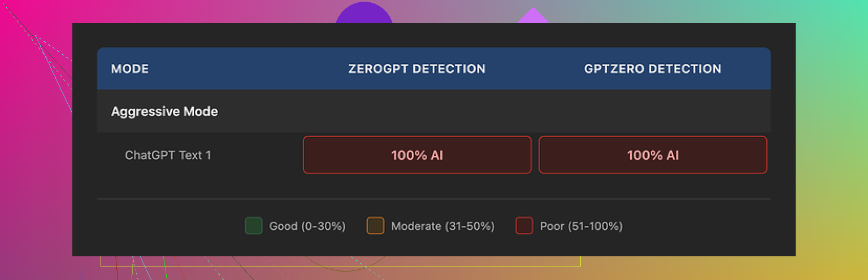Select the ChatGPT Text 1 row label
868x280 pixels.
pos(168,155)
